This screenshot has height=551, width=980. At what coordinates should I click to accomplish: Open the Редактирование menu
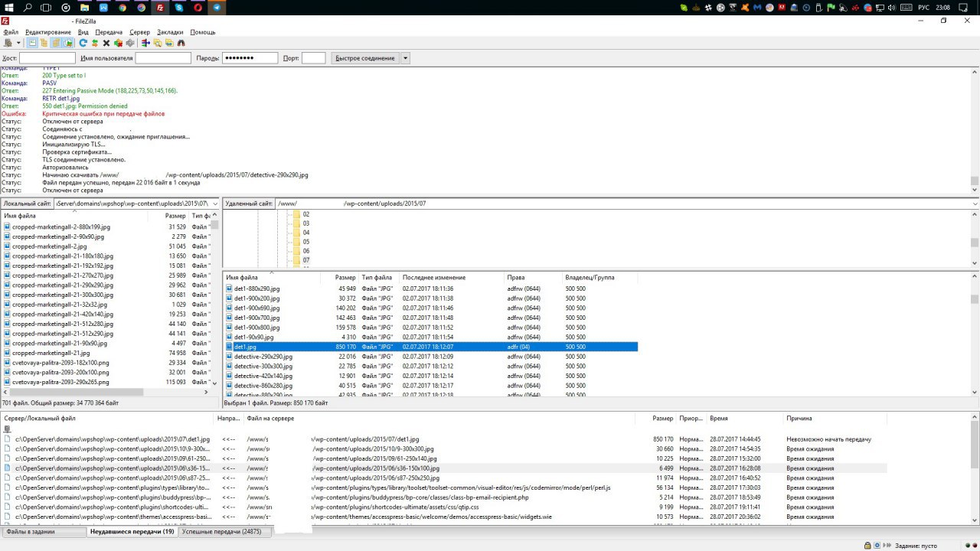(x=47, y=32)
